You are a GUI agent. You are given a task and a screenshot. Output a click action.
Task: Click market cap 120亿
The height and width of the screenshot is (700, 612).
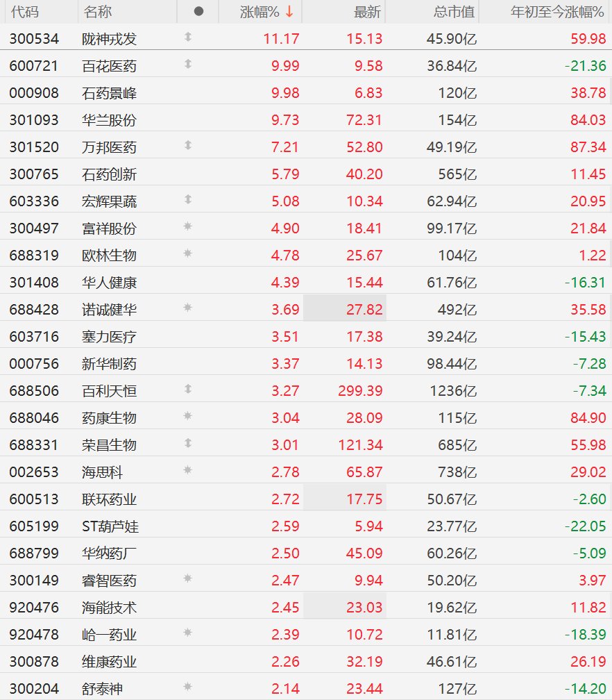click(x=457, y=93)
